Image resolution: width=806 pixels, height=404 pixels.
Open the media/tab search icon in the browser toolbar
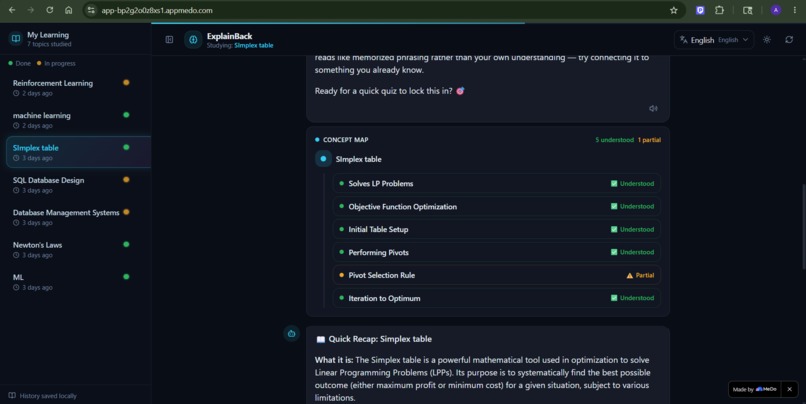pyautogui.click(x=747, y=10)
